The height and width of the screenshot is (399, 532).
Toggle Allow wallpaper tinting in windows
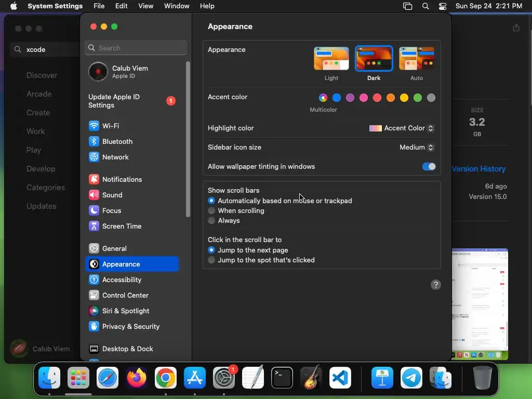[x=429, y=167]
